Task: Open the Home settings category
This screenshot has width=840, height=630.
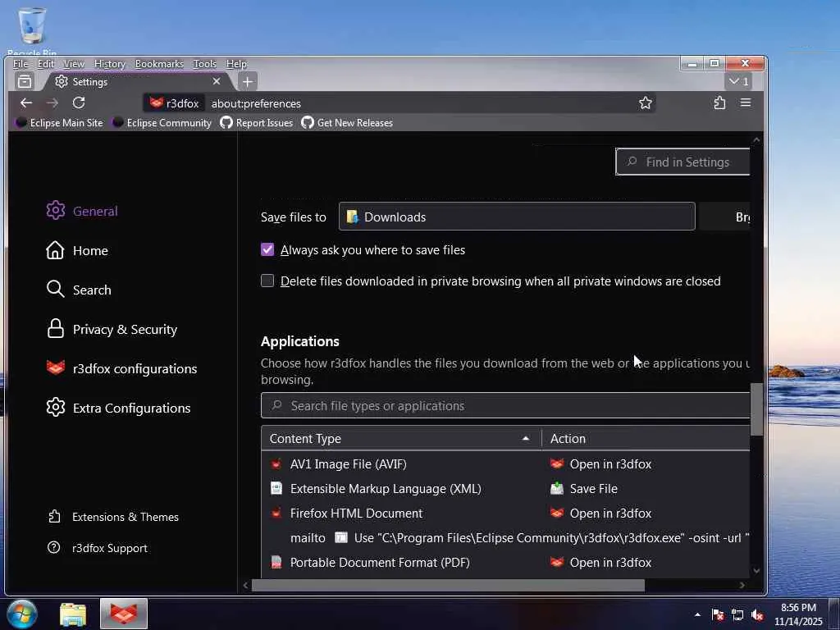Action: coord(77,250)
